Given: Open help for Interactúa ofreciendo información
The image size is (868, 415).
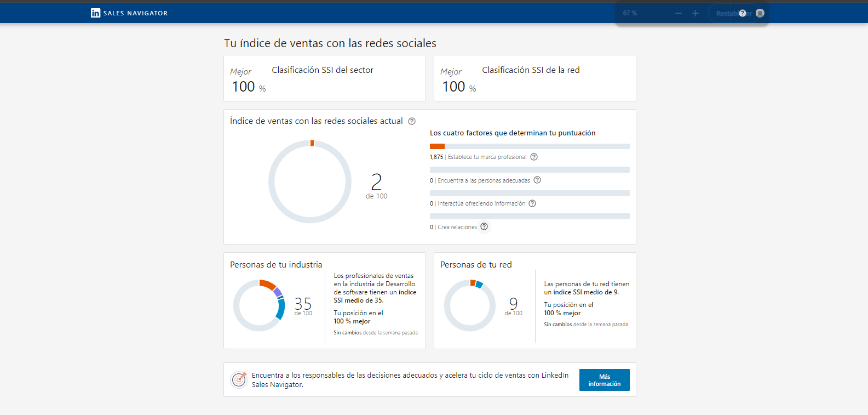Looking at the screenshot, I should tap(532, 203).
